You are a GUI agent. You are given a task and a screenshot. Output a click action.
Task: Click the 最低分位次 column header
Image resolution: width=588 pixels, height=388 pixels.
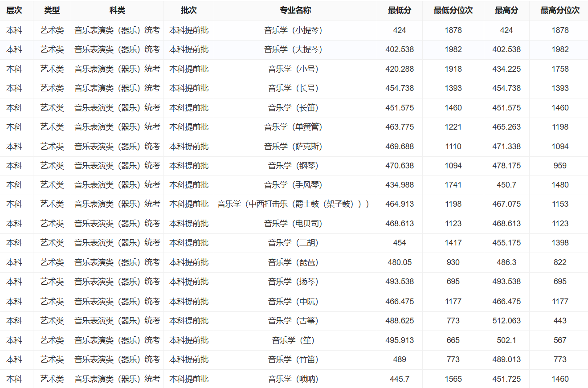(453, 10)
